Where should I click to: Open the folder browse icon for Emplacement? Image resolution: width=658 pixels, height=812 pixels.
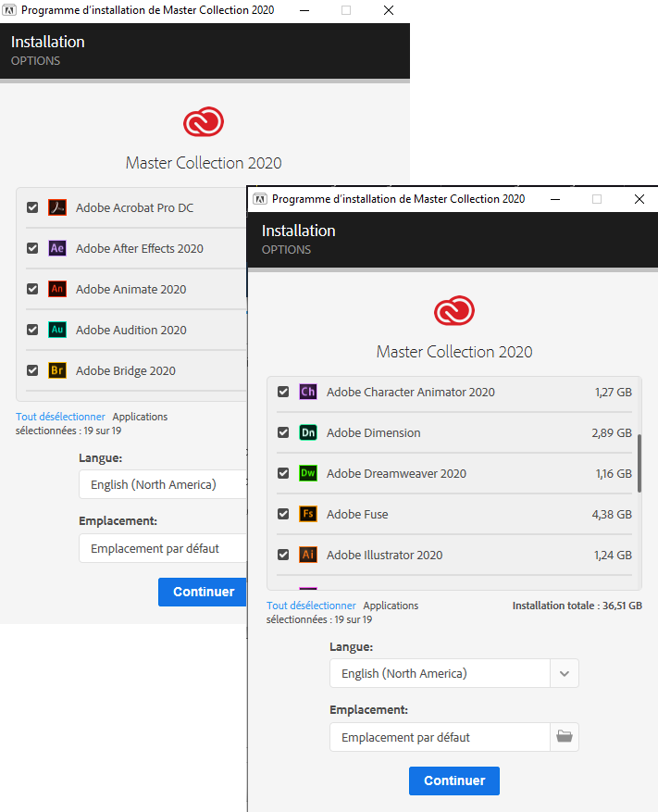565,736
